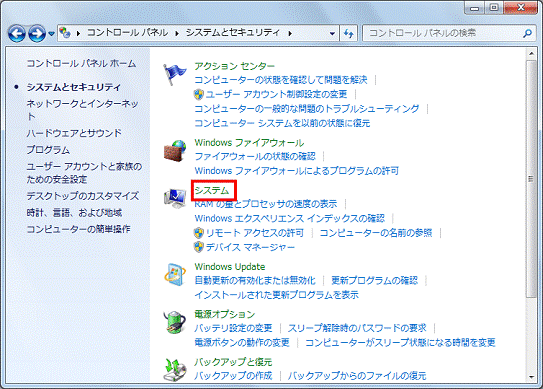The height and width of the screenshot is (389, 543).
Task: Open デスクトップのカスタマイズ in sidebar
Action: point(82,196)
